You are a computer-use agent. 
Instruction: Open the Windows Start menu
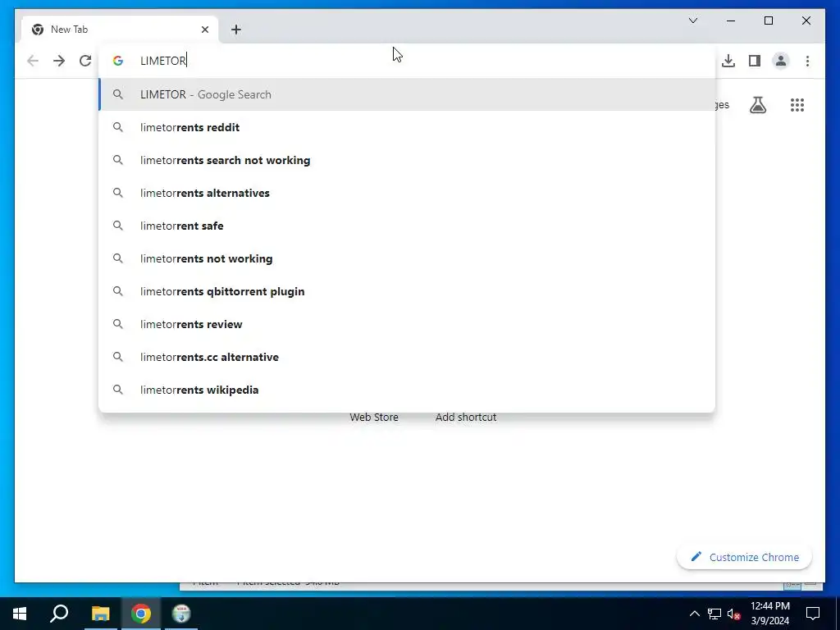[x=20, y=614]
